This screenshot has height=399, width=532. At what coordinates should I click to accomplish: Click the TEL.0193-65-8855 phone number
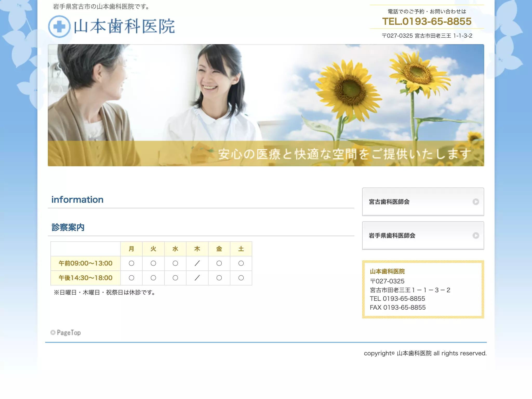(x=427, y=22)
